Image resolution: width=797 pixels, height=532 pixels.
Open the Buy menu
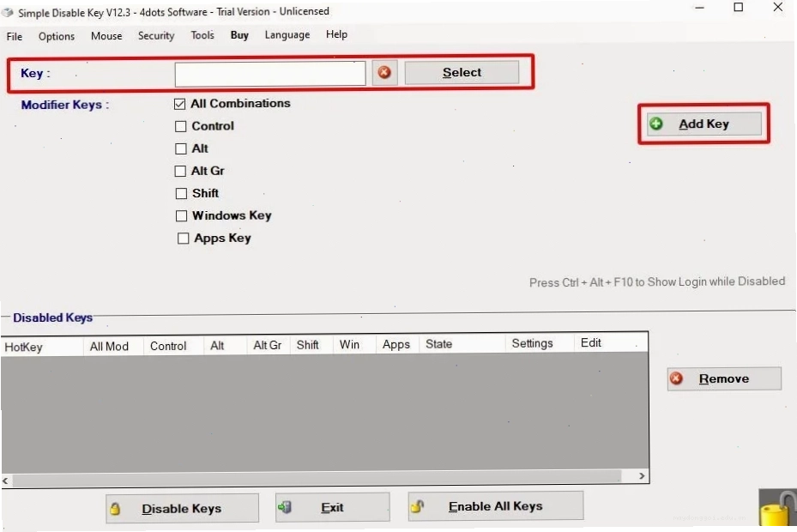[x=239, y=35]
